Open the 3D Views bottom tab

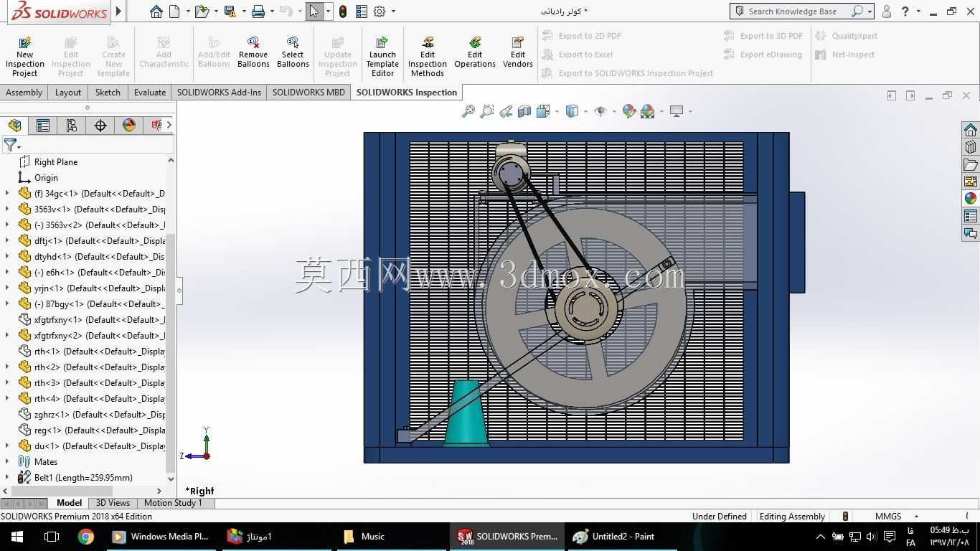(113, 503)
